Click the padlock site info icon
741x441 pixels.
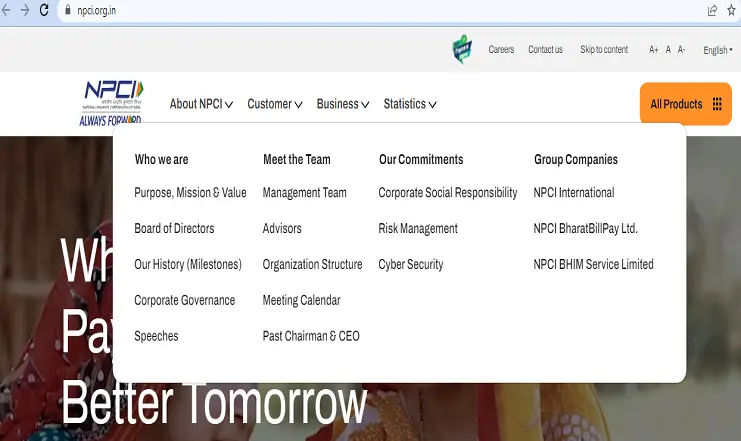click(x=68, y=10)
